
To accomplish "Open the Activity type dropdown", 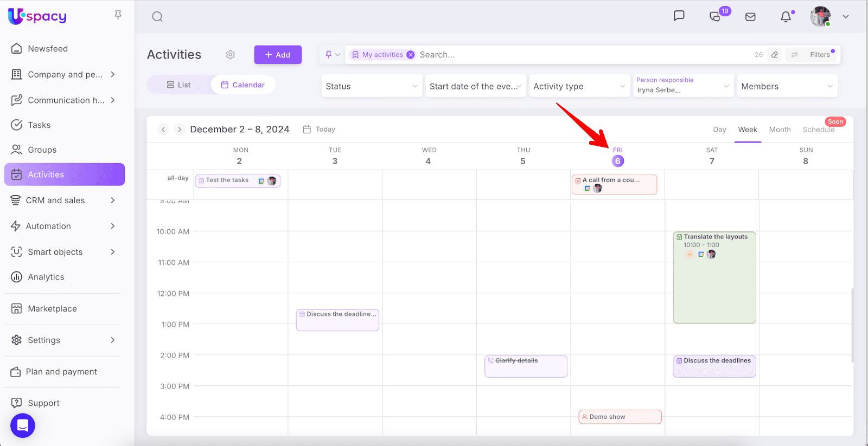I will [579, 86].
